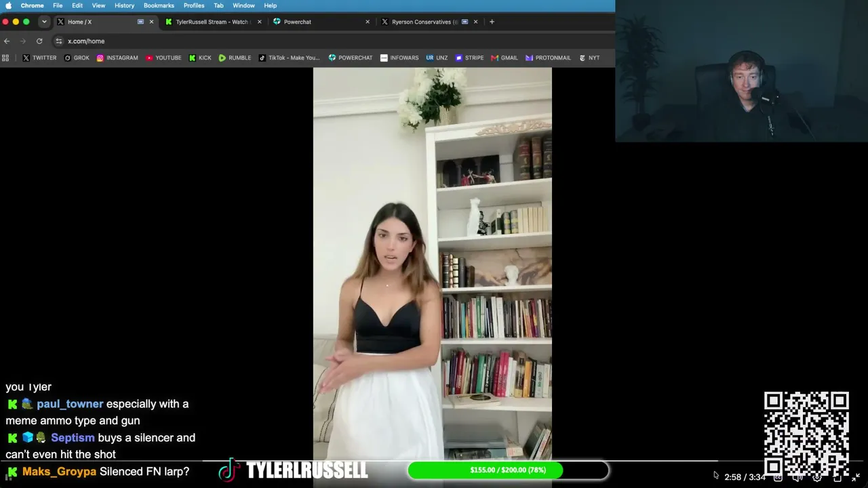Close the Home / X tab
This screenshot has height=488, width=868.
[151, 22]
